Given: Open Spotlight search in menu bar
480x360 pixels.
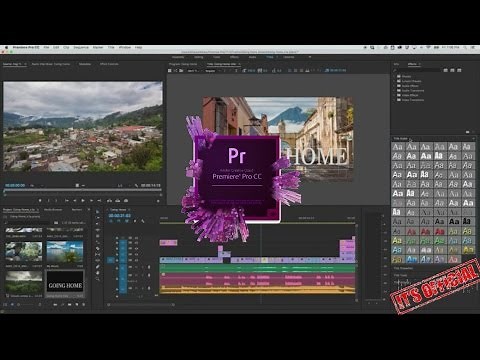Looking at the screenshot, I should tap(465, 47).
